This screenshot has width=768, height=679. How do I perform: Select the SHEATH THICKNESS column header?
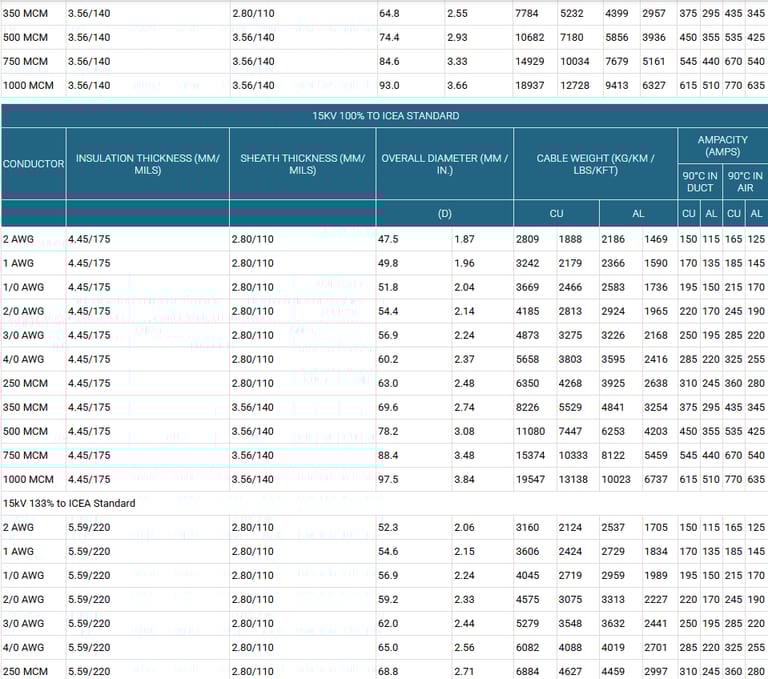coord(302,164)
